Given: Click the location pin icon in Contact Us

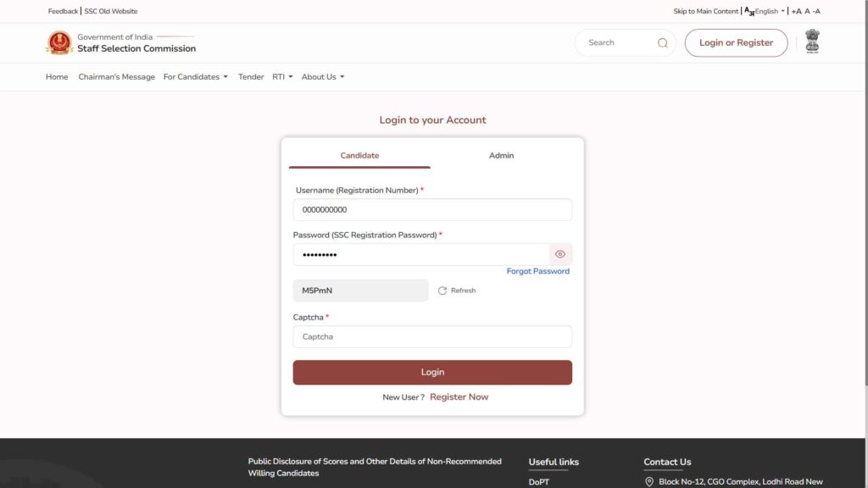Looking at the screenshot, I should 649,481.
